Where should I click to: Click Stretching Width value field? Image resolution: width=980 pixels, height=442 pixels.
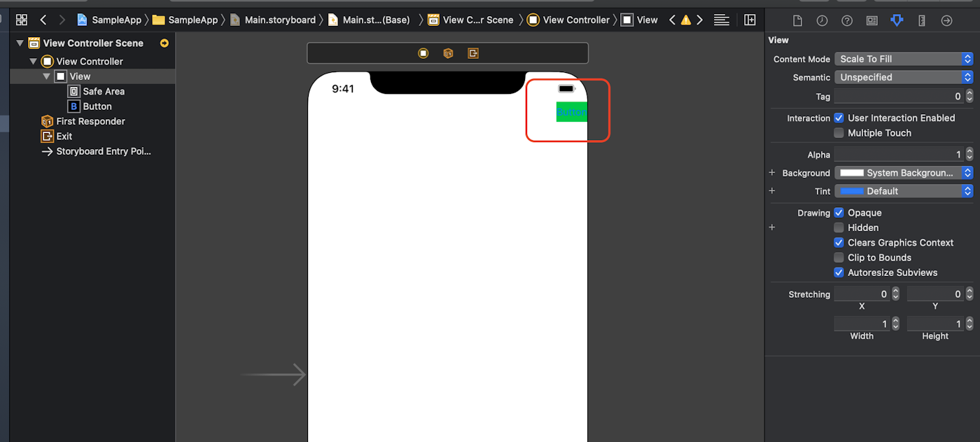click(x=862, y=324)
